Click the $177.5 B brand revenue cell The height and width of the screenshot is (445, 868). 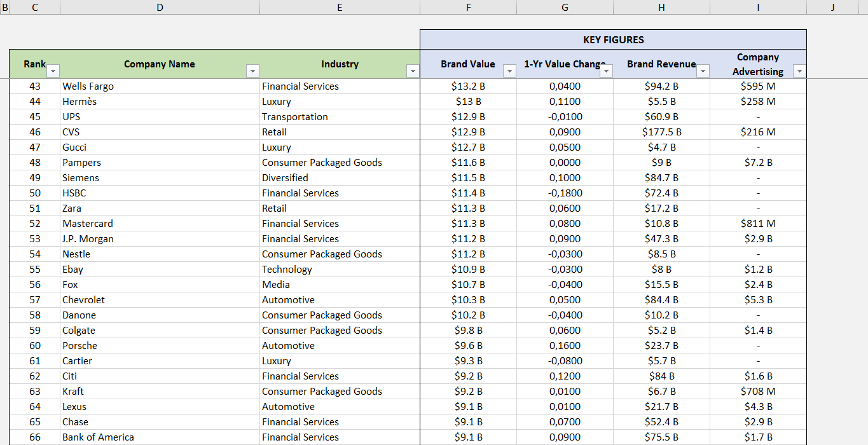click(x=661, y=132)
